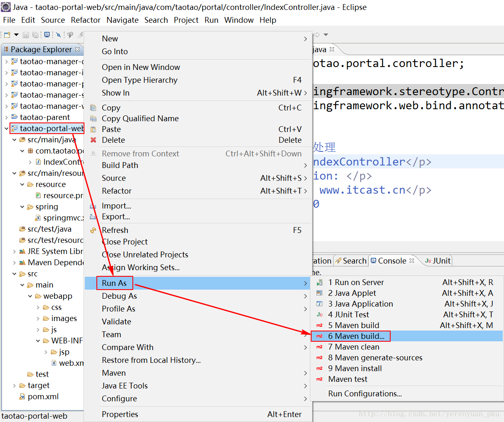This screenshot has width=504, height=422.
Task: Collapse the spring folder
Action: tap(22, 207)
